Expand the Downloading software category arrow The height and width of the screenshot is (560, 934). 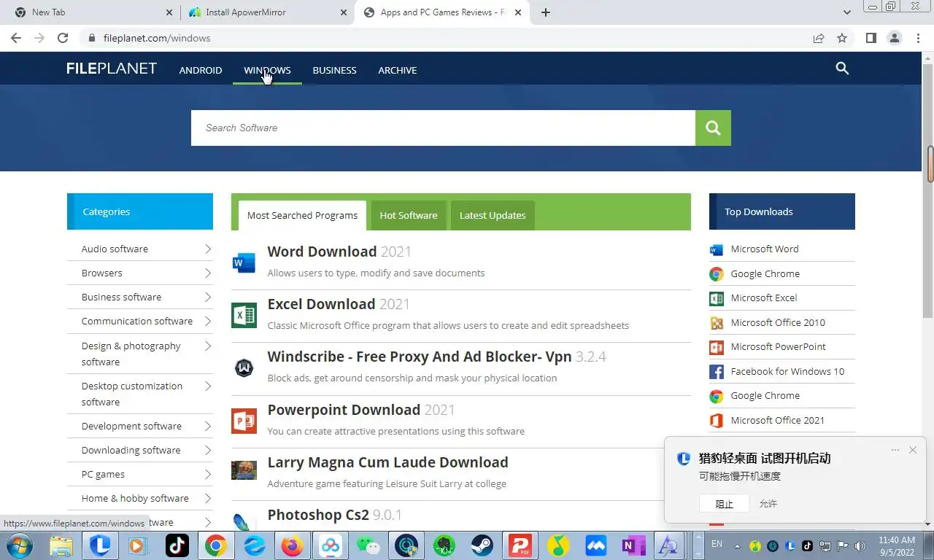208,451
